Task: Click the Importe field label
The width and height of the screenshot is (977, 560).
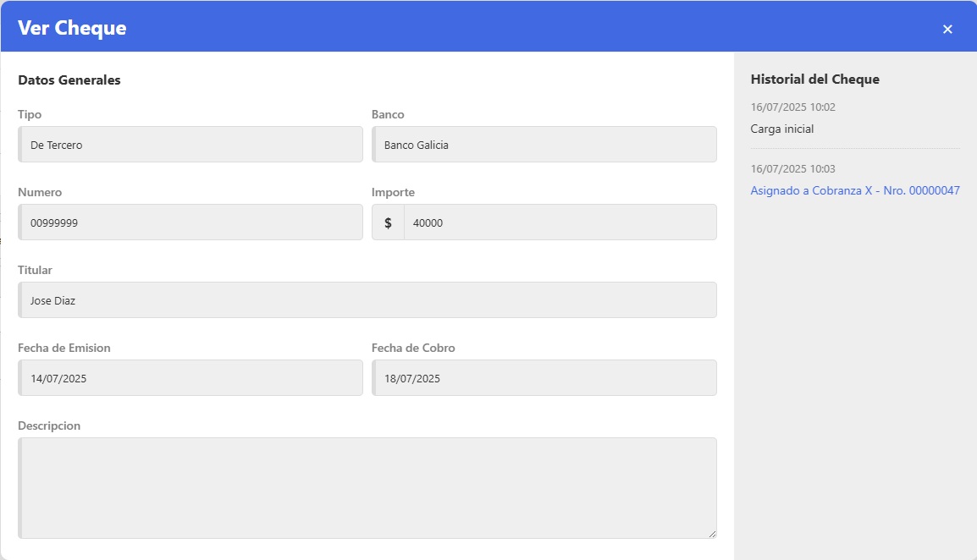Action: (393, 192)
